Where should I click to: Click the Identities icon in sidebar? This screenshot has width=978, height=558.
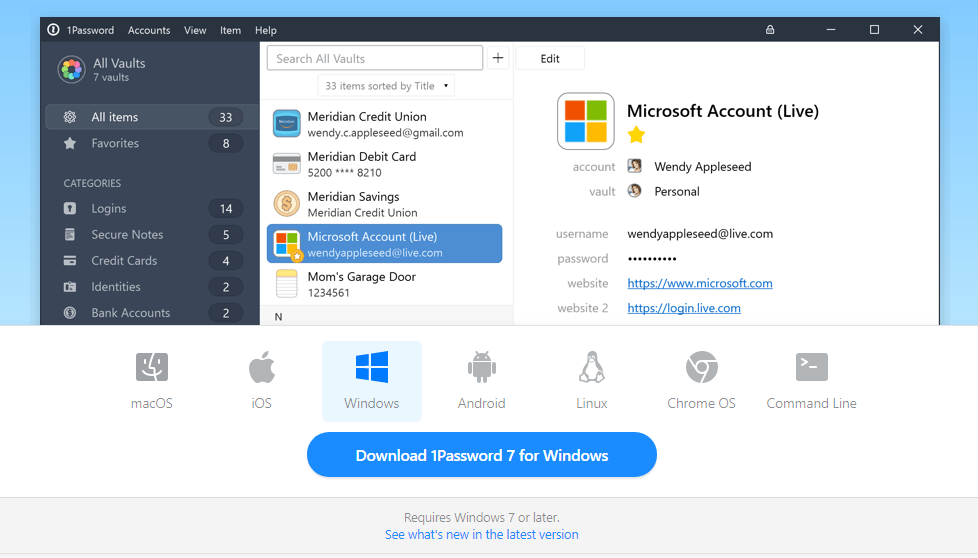point(70,287)
